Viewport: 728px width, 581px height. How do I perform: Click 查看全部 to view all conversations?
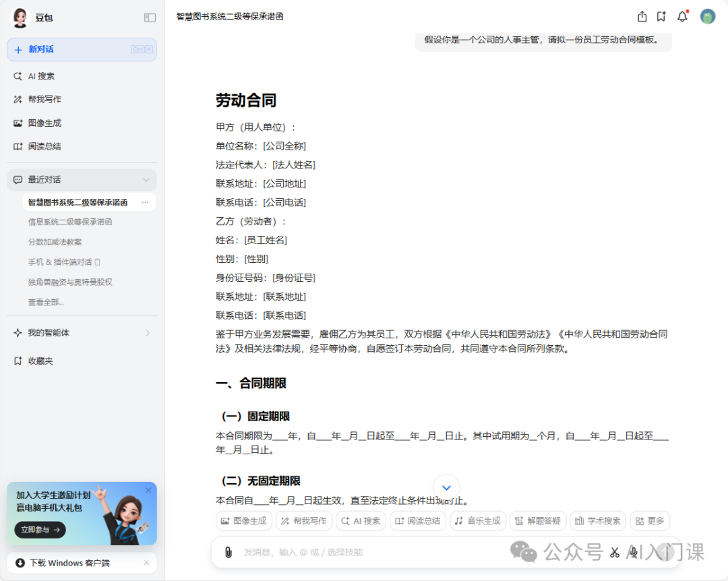point(46,303)
